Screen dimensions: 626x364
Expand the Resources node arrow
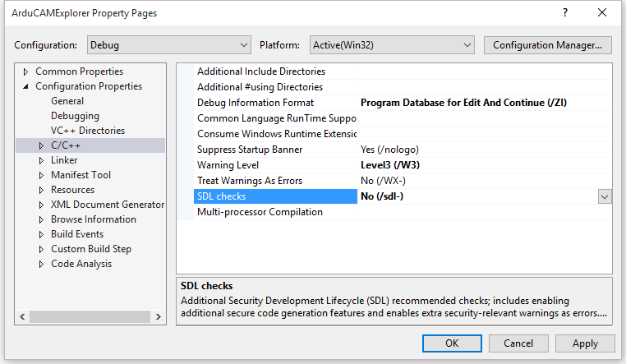pos(41,190)
